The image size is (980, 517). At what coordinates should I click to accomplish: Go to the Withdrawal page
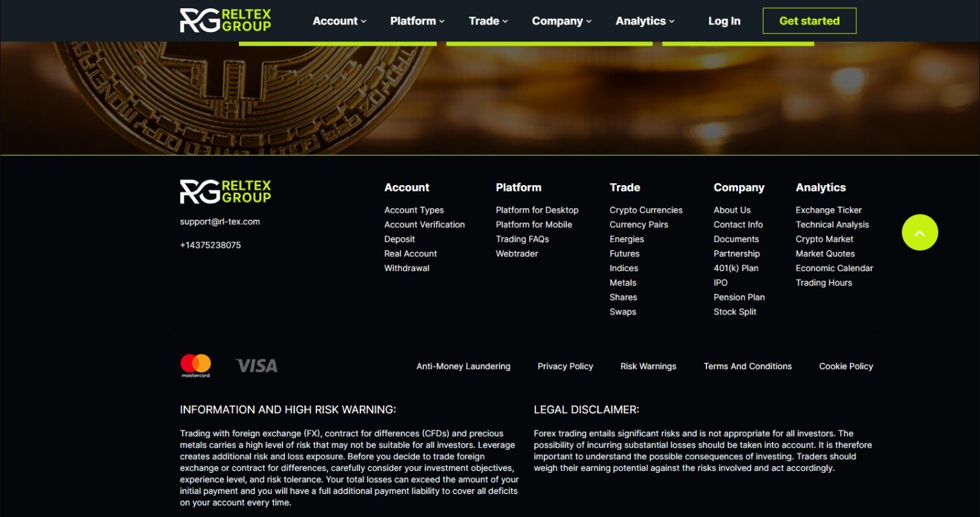[407, 268]
